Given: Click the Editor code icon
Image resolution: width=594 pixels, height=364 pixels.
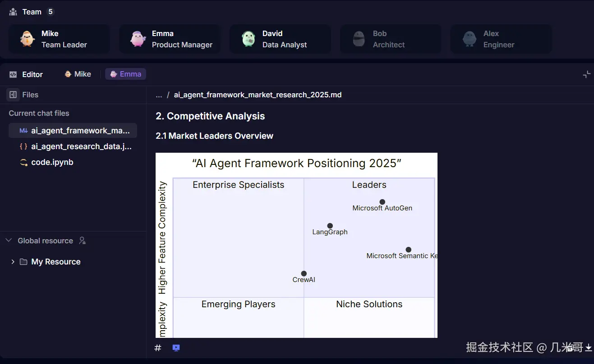Looking at the screenshot, I should click(13, 74).
